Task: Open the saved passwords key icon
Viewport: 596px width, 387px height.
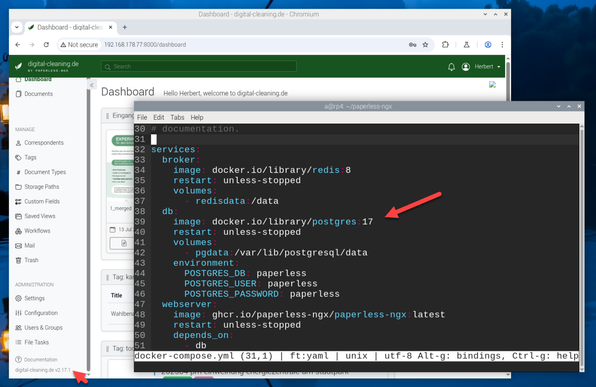Action: (412, 45)
